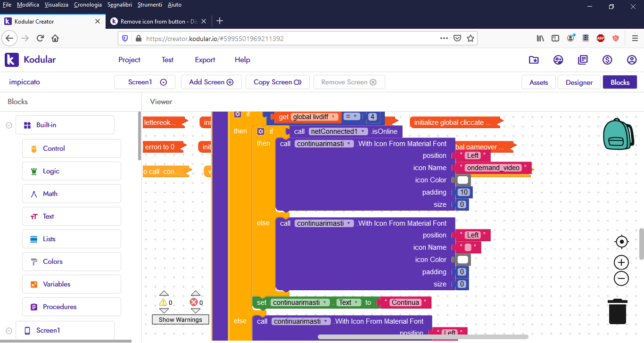Click the Add Screen button

211,82
